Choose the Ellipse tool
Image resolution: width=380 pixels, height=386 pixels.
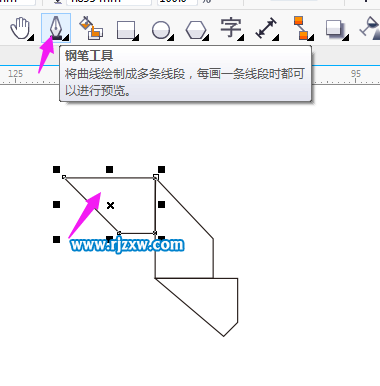(162, 30)
